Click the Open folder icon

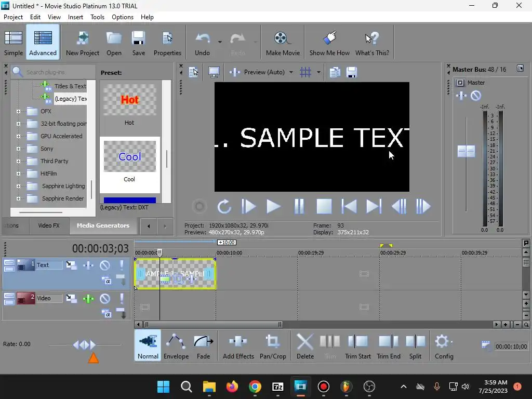coord(114,43)
